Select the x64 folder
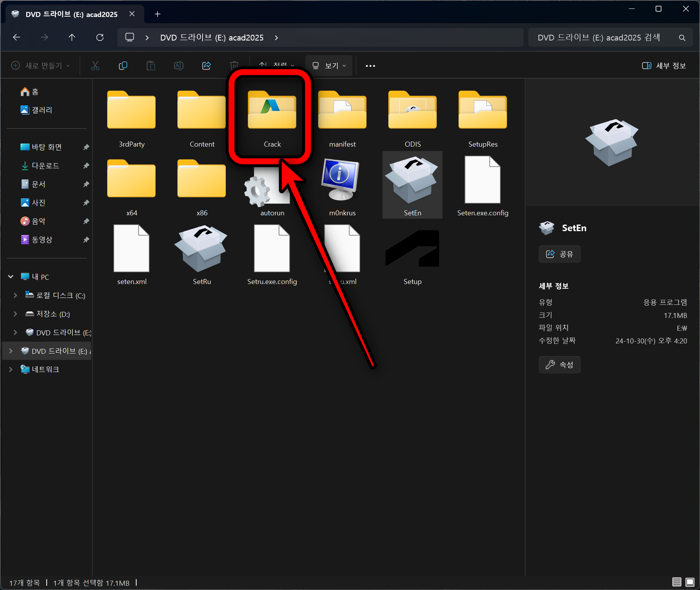 point(132,187)
